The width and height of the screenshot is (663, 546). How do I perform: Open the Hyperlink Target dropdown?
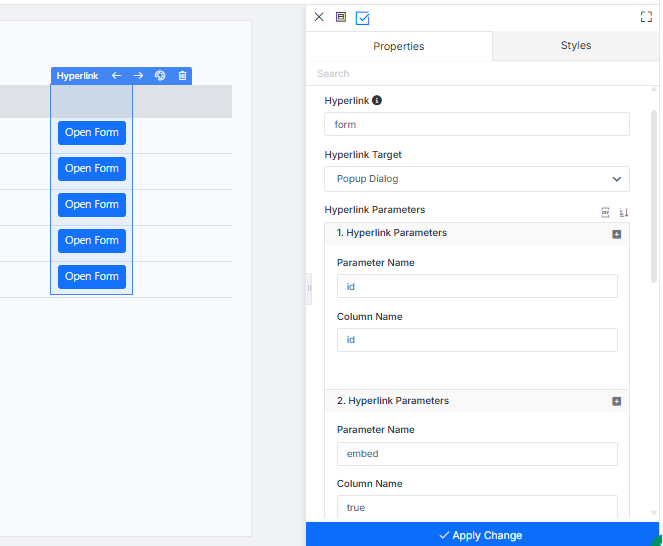tap(477, 179)
